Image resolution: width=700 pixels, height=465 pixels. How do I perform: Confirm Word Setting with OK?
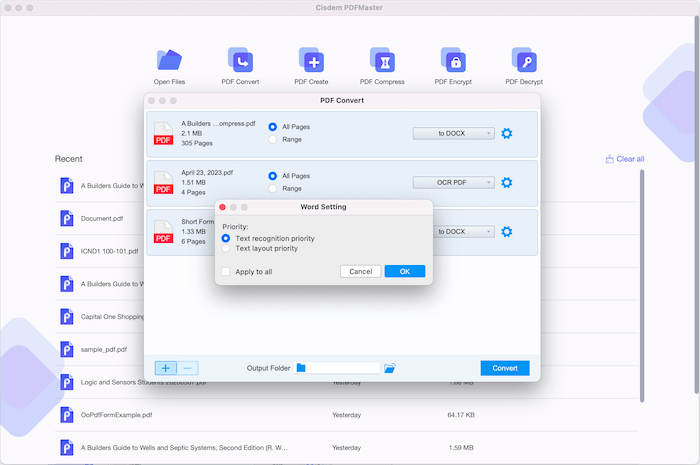click(x=405, y=271)
